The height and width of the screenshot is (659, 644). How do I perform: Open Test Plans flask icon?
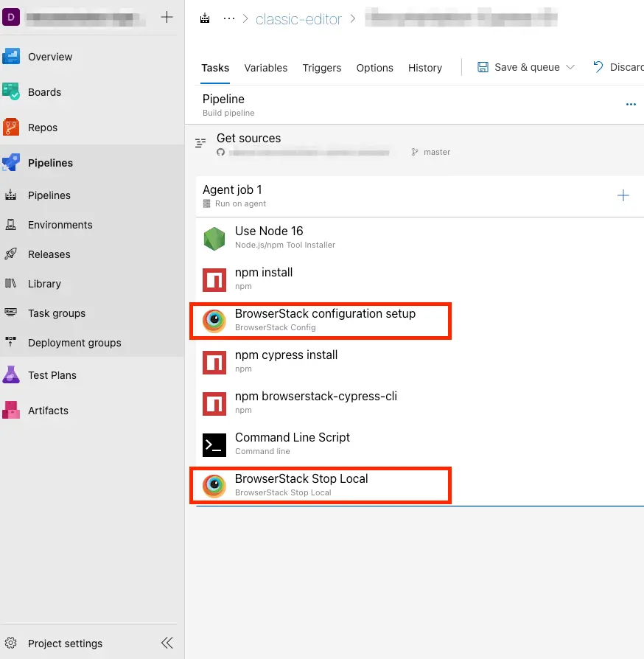[11, 375]
